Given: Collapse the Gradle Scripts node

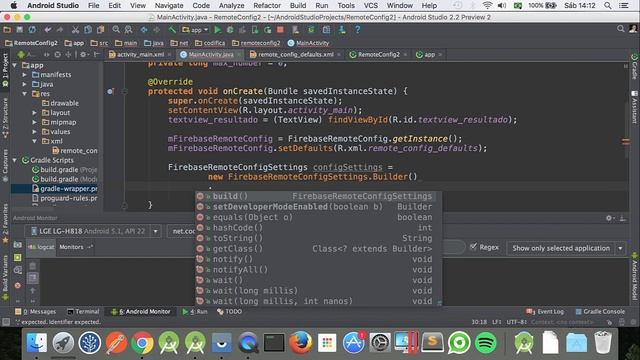Looking at the screenshot, I should [x=15, y=160].
